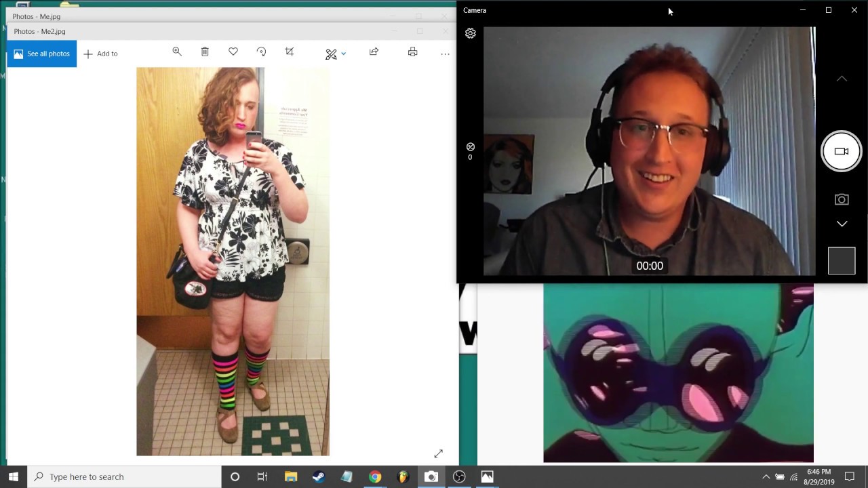
Task: Open FL Studio icon on the taskbar
Action: [x=403, y=476]
